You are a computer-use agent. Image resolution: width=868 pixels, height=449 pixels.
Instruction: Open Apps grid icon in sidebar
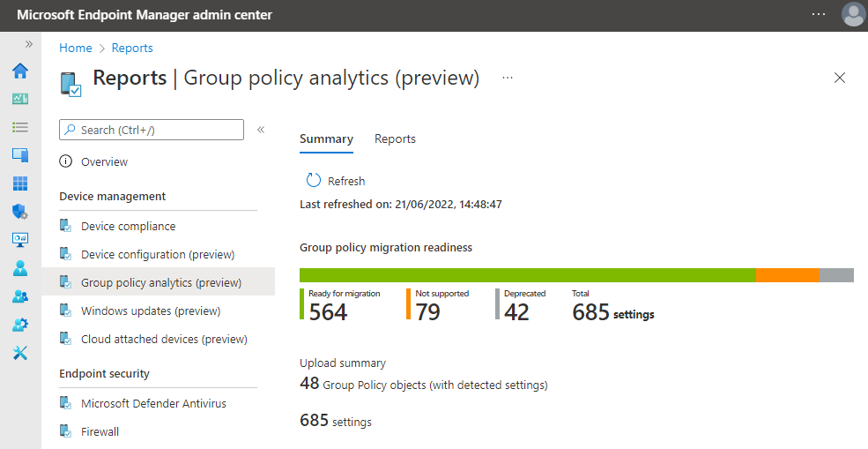(x=20, y=183)
